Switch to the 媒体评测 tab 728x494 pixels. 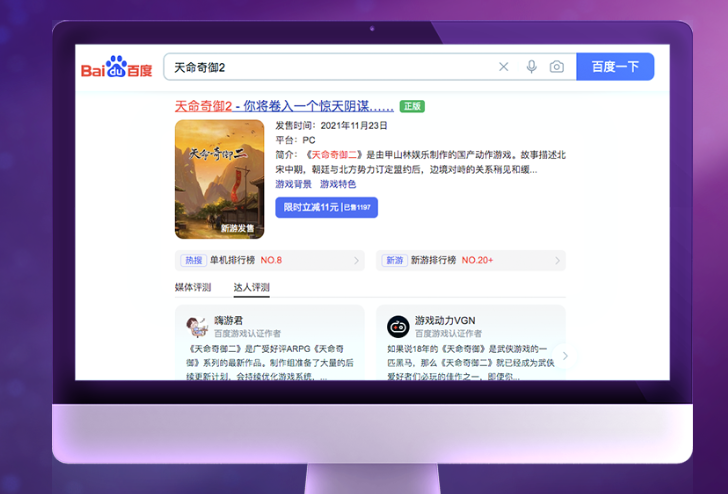point(192,287)
